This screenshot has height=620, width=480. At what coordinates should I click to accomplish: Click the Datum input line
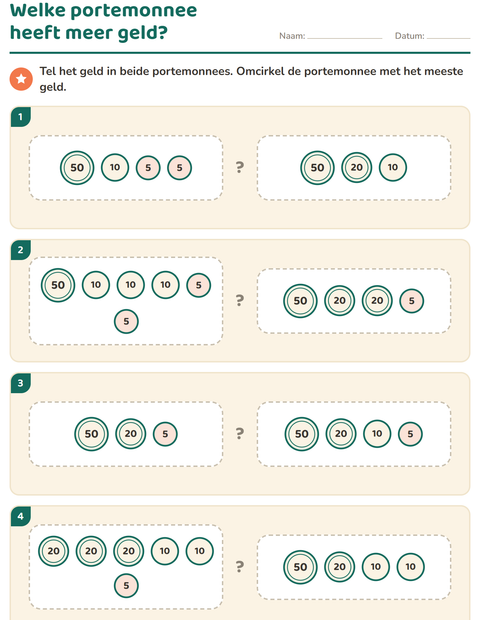pyautogui.click(x=448, y=36)
